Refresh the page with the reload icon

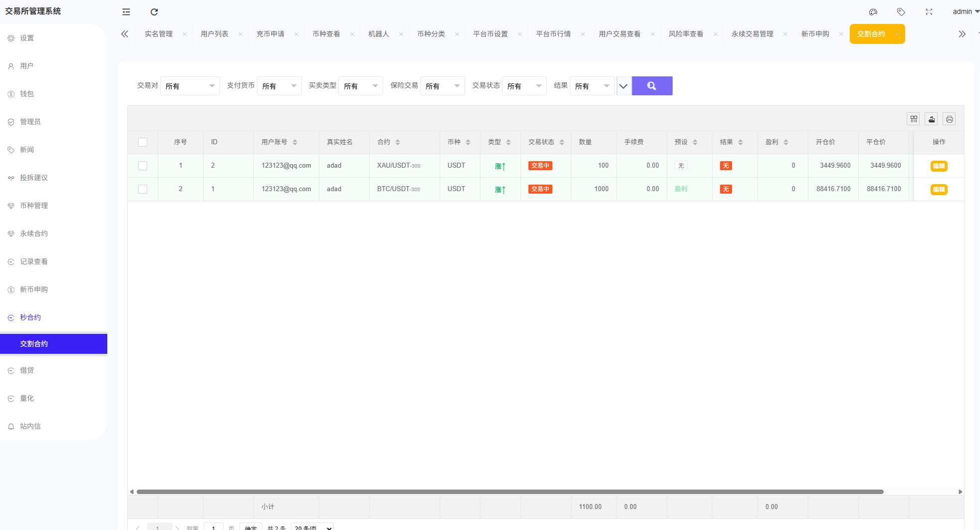154,12
